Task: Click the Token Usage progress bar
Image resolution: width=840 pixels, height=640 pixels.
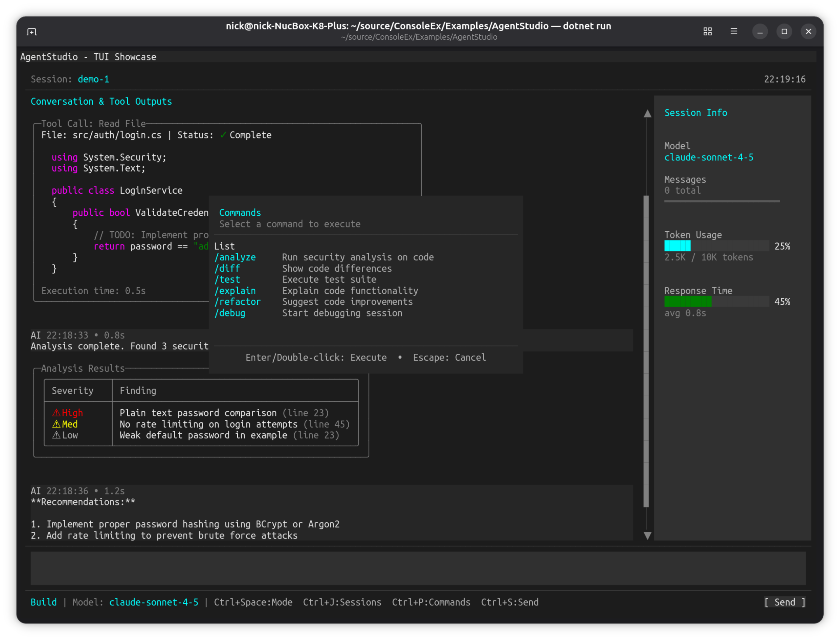Action: point(716,246)
